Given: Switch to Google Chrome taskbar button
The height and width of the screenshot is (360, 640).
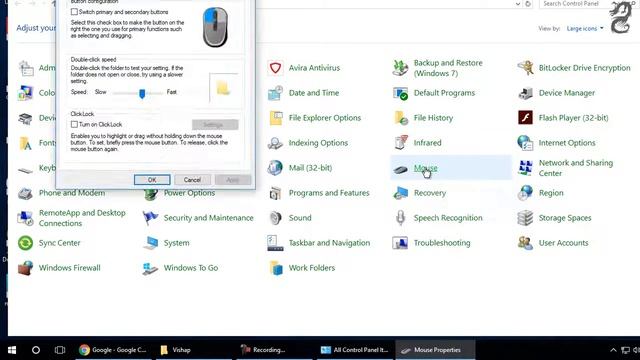Looking at the screenshot, I should [x=113, y=350].
